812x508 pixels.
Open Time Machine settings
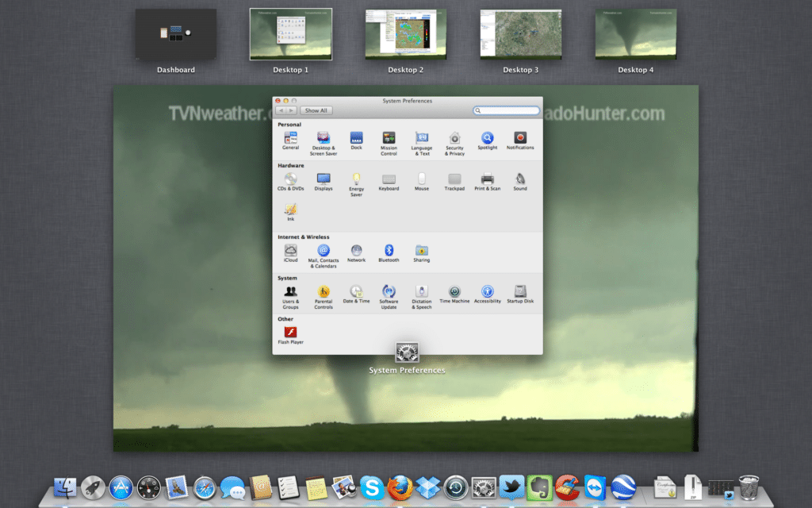454,292
